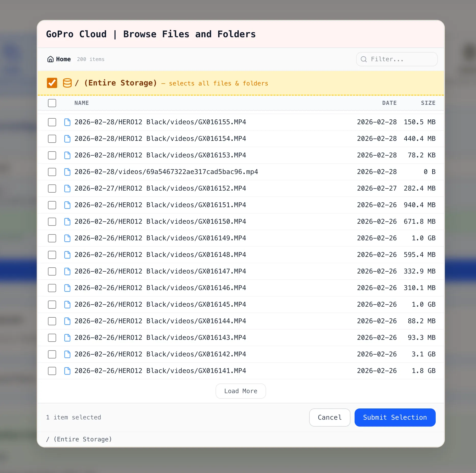Image resolution: width=476 pixels, height=473 pixels.
Task: Click the file icon next to GX016155.MP4
Action: click(67, 122)
